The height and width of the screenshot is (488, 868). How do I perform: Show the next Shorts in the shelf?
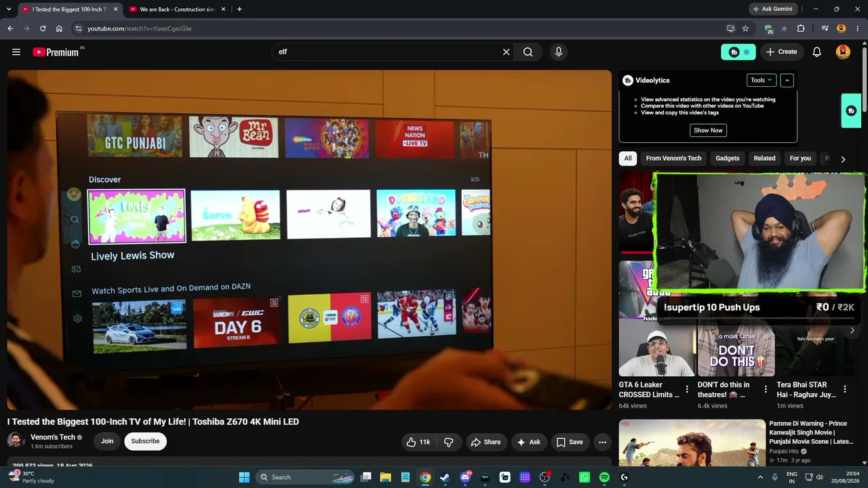pos(852,331)
